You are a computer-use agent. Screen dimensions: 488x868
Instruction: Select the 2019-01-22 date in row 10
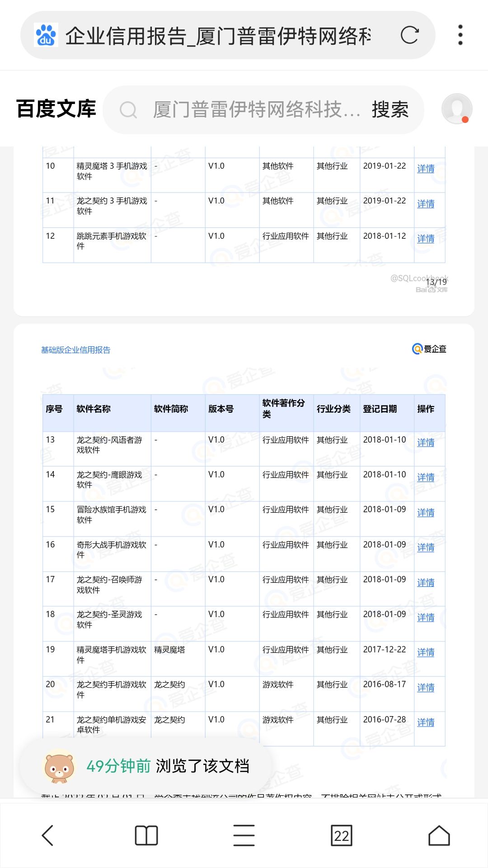click(x=385, y=166)
